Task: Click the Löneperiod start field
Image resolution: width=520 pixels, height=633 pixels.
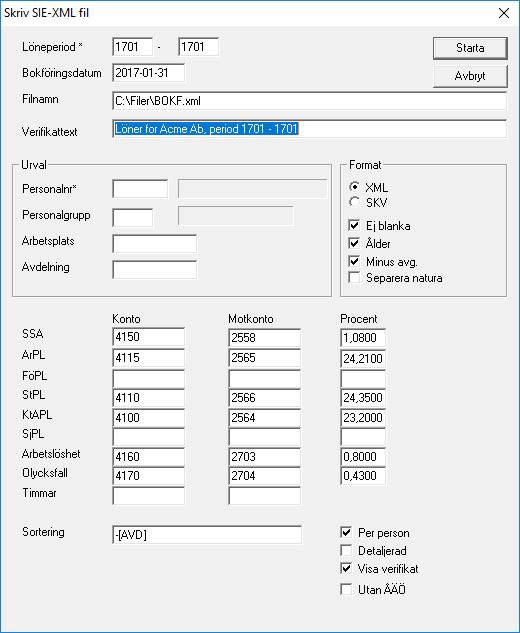Action: coord(132,47)
